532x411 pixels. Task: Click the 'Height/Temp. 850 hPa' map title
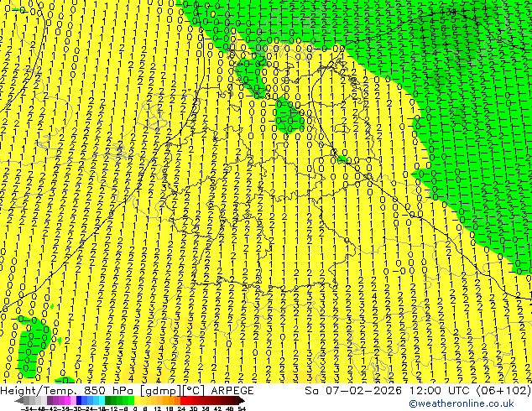point(66,391)
